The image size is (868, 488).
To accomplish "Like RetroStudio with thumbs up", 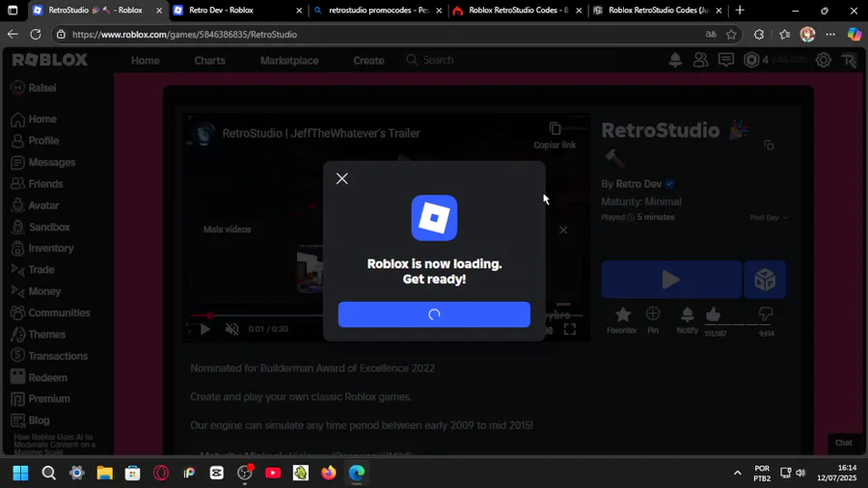I will 714,315.
